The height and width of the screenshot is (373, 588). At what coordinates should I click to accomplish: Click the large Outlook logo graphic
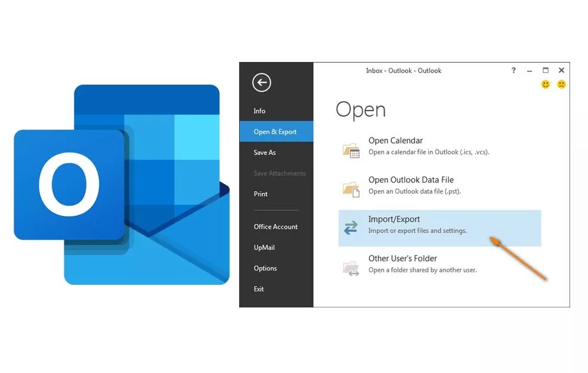[122, 185]
